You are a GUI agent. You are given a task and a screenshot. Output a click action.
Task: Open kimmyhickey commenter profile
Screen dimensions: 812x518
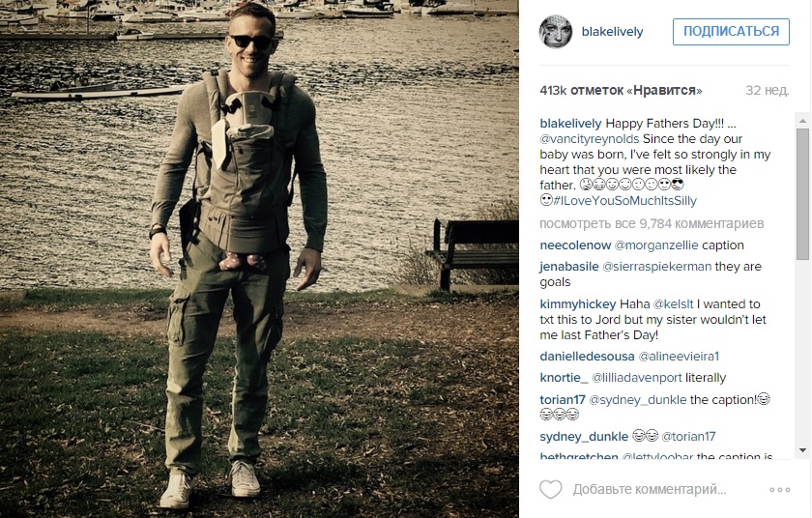tap(578, 304)
